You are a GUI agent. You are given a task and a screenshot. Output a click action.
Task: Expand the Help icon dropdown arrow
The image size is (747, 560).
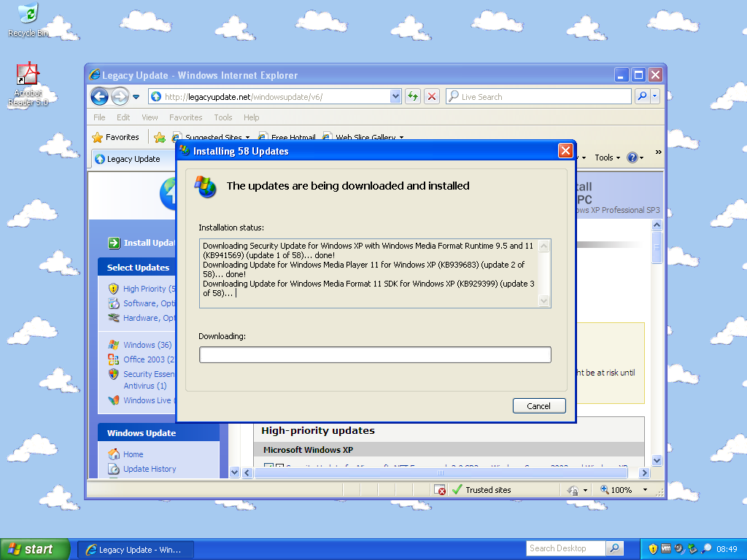(642, 157)
